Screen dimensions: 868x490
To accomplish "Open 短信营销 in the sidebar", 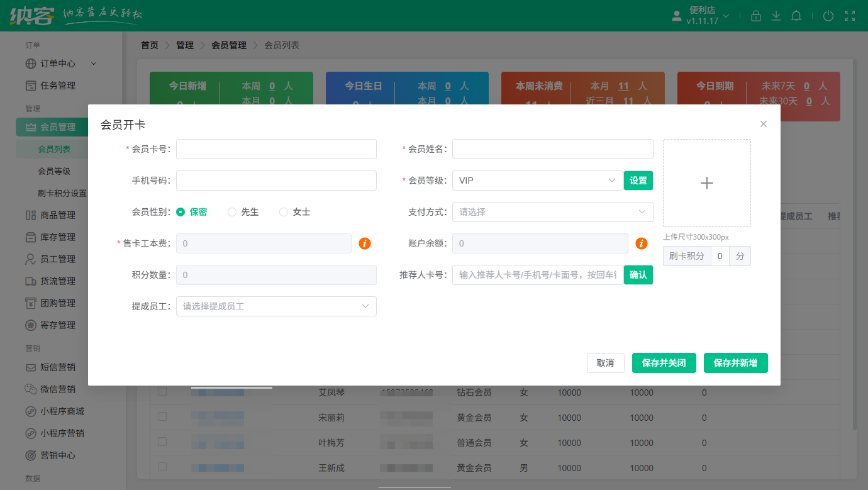I will (57, 367).
